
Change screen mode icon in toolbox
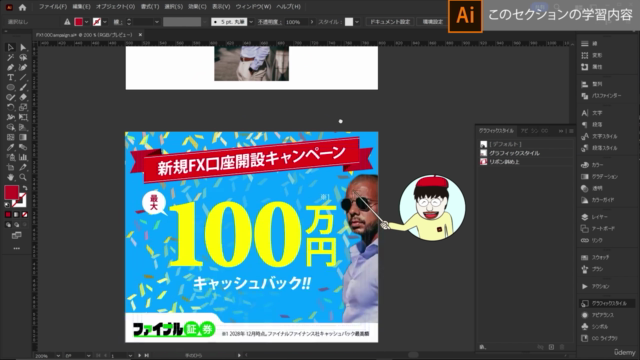point(16,236)
